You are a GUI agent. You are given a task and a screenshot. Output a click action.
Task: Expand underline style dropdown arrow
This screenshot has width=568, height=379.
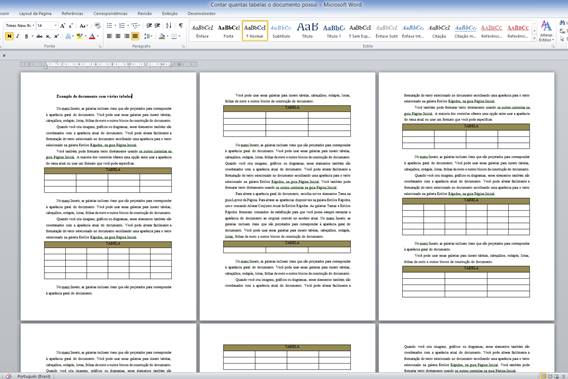pos(32,36)
